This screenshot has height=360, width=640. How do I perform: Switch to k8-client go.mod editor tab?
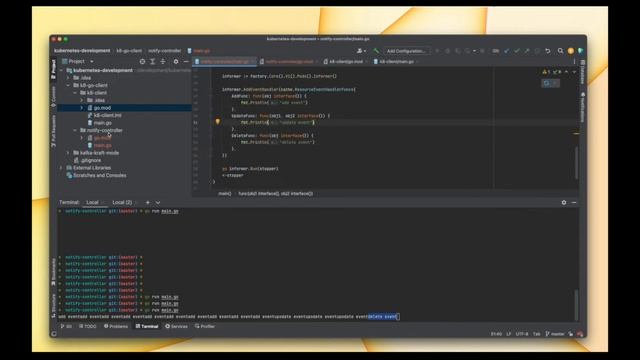click(345, 62)
